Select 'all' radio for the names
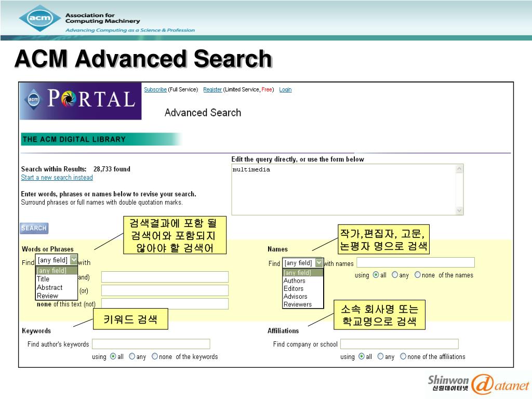Image resolution: width=532 pixels, height=399 pixels. click(x=376, y=275)
